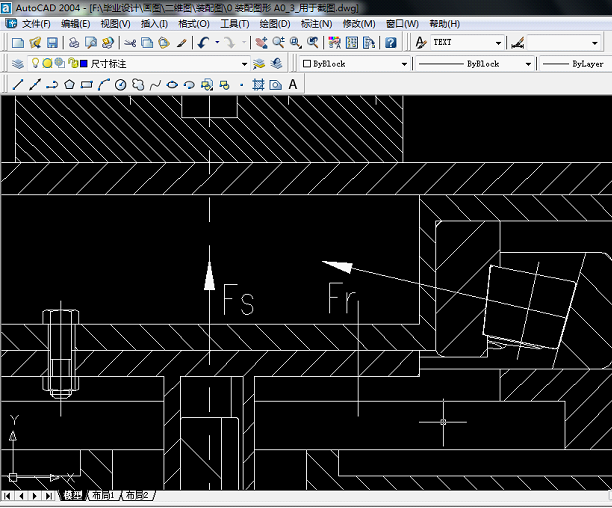The image size is (612, 508).
Task: Select the Circle tool
Action: (x=121, y=84)
